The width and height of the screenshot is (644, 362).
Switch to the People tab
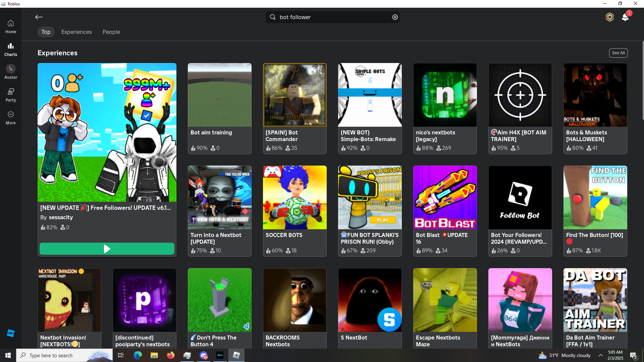111,32
